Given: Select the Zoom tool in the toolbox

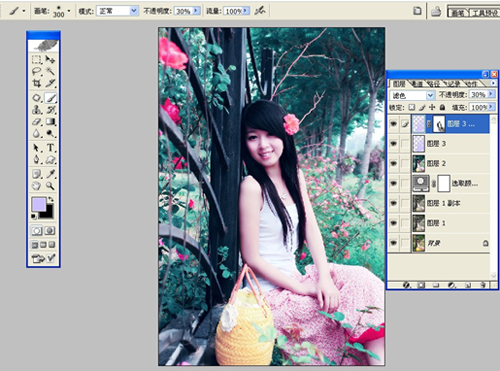Looking at the screenshot, I should coord(50,186).
